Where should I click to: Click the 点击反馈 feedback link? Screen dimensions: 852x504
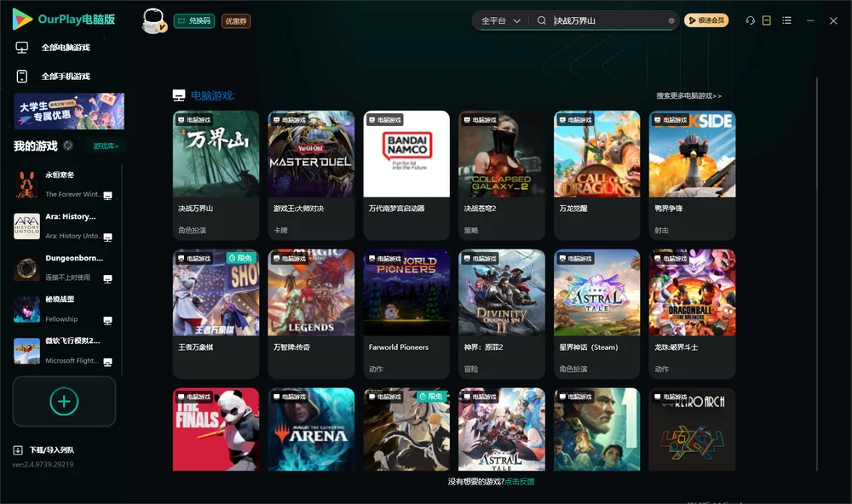(520, 481)
